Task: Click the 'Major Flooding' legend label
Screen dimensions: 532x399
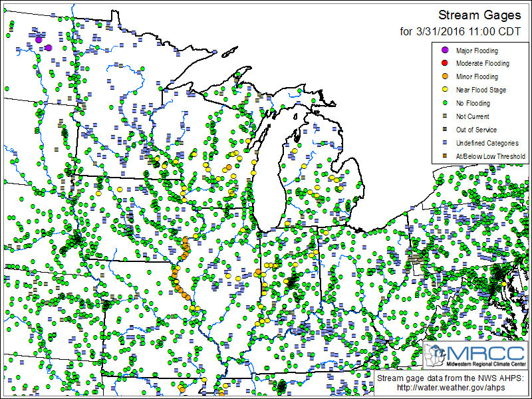Action: pos(477,51)
